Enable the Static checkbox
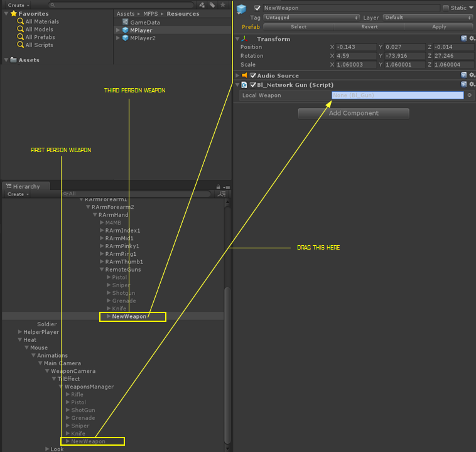The height and width of the screenshot is (452, 476). pyautogui.click(x=446, y=8)
